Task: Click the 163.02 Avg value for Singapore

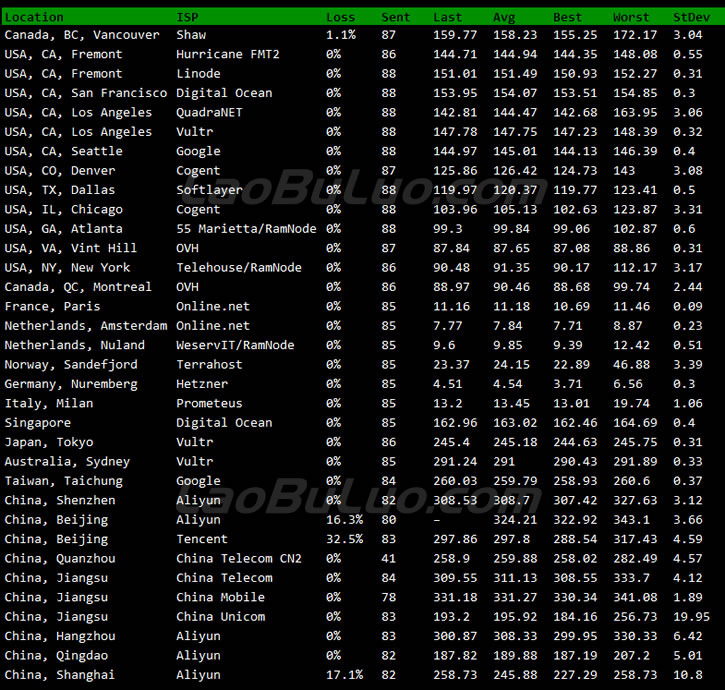Action: (x=515, y=423)
